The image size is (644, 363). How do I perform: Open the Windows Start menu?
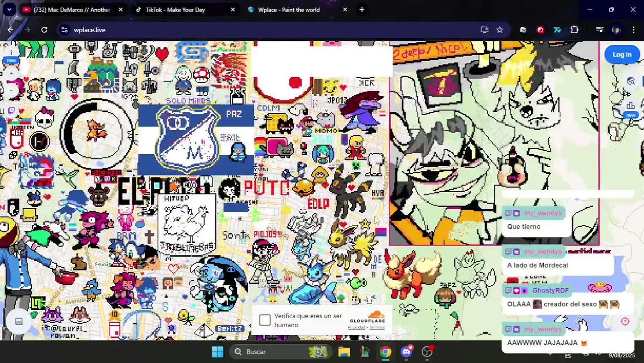[218, 351]
